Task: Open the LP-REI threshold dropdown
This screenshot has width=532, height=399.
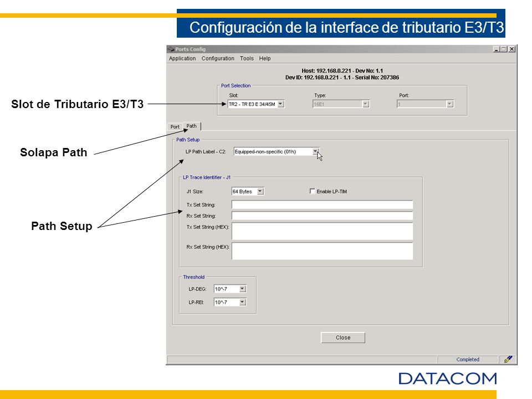Action: pyautogui.click(x=230, y=302)
